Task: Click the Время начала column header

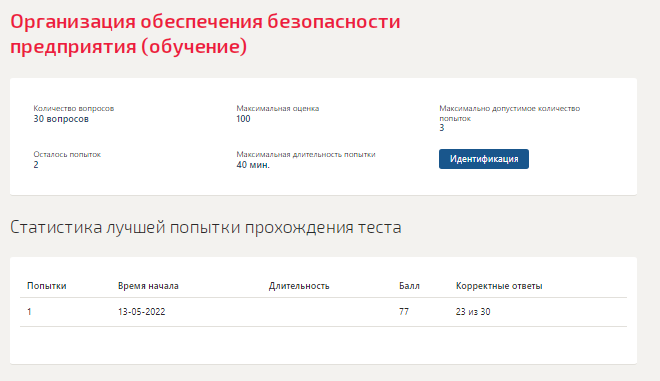Action: tap(148, 286)
